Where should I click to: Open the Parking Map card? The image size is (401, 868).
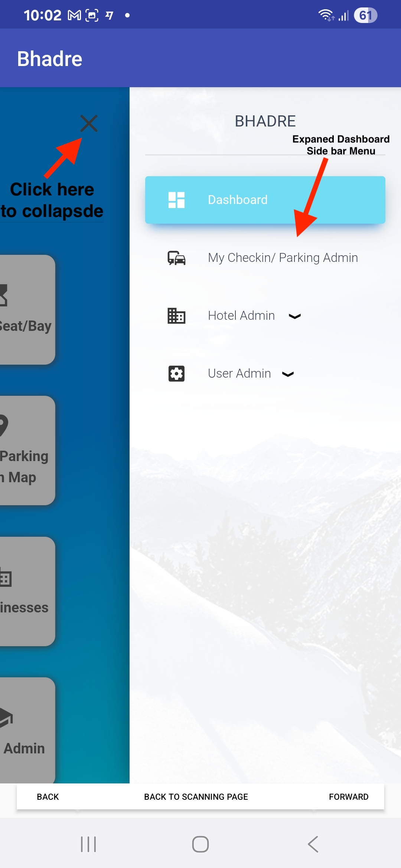(27, 451)
